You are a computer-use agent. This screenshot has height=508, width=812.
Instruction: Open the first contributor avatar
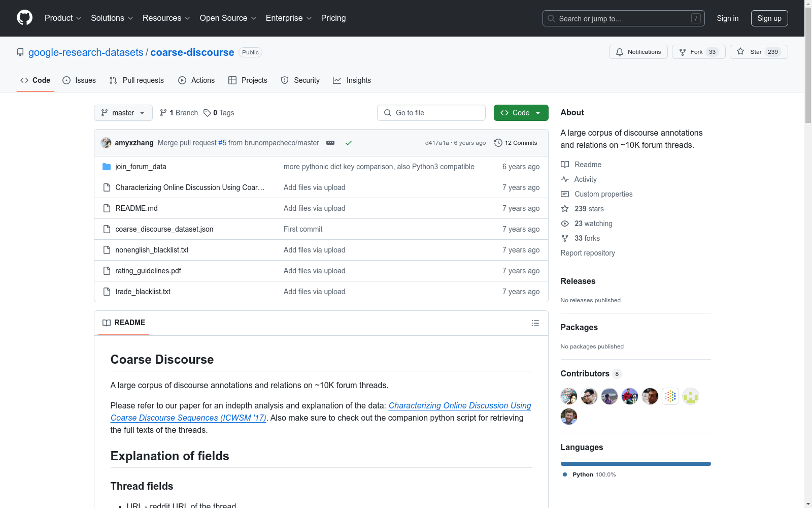[569, 396]
